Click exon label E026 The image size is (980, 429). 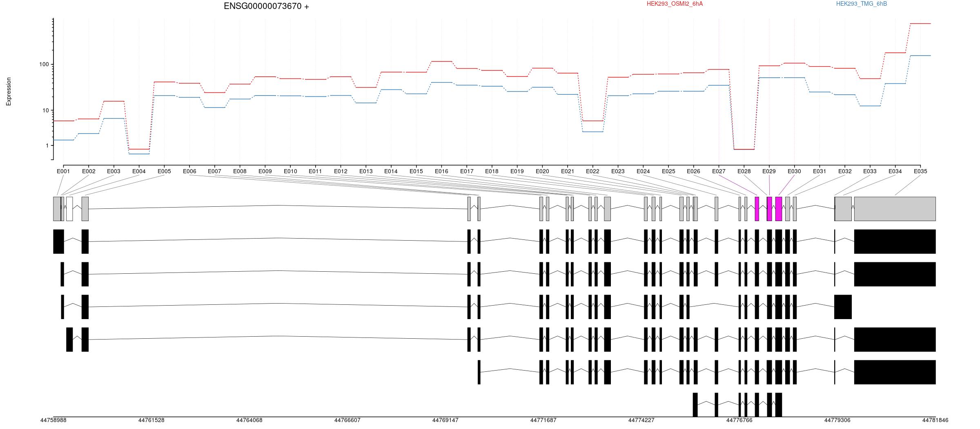pos(693,171)
